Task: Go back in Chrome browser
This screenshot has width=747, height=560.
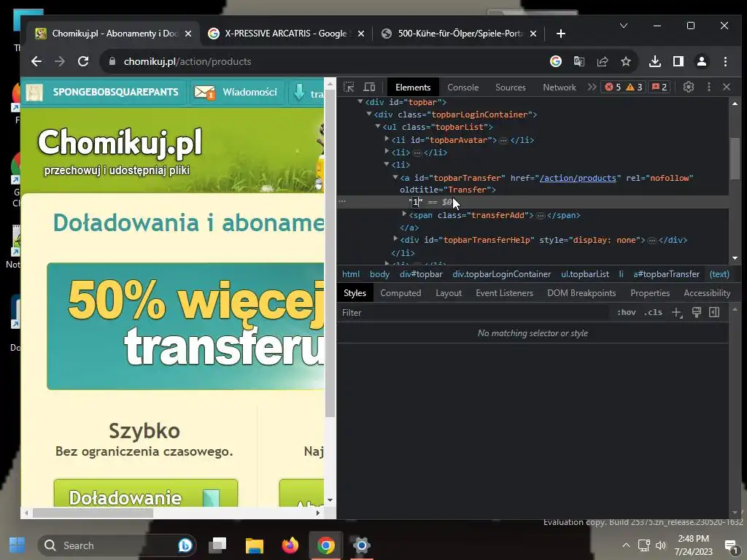Action: [x=36, y=61]
